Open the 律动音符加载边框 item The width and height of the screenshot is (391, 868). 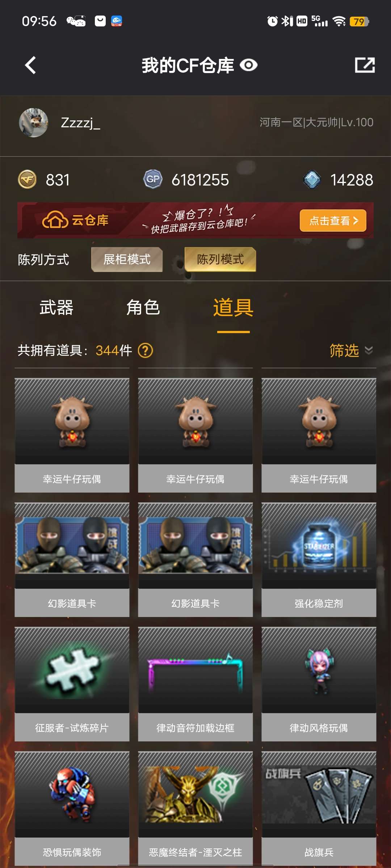tap(195, 684)
